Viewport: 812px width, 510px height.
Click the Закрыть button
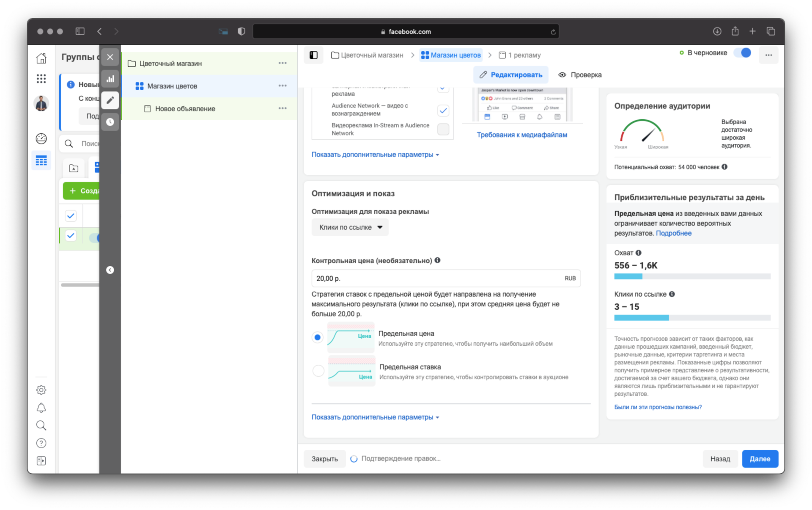(x=324, y=459)
